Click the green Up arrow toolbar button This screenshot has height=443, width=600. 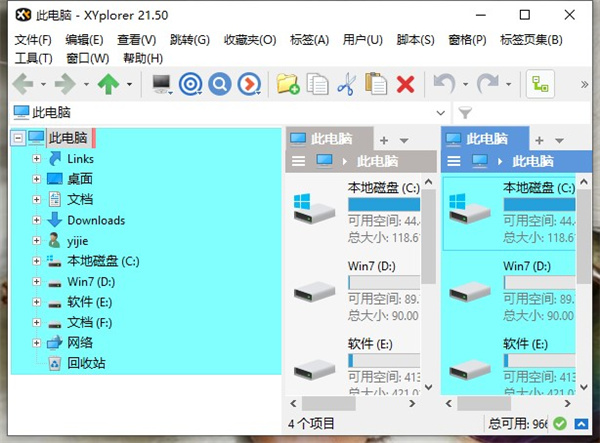(108, 85)
